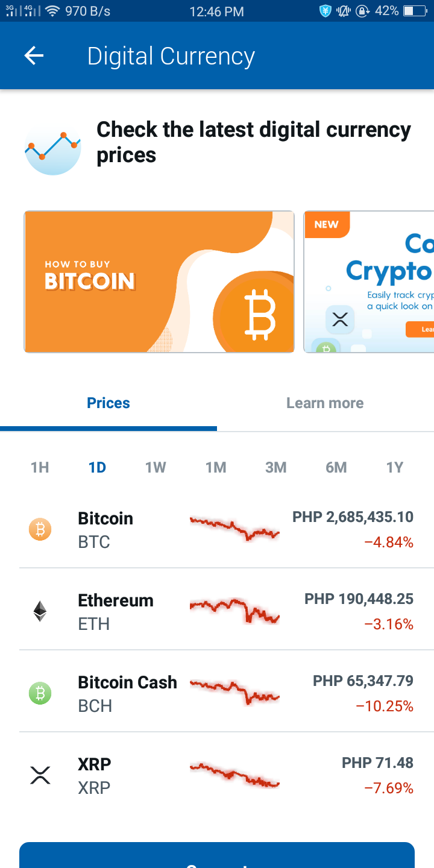Open the How to Buy Bitcoin banner

(x=159, y=281)
